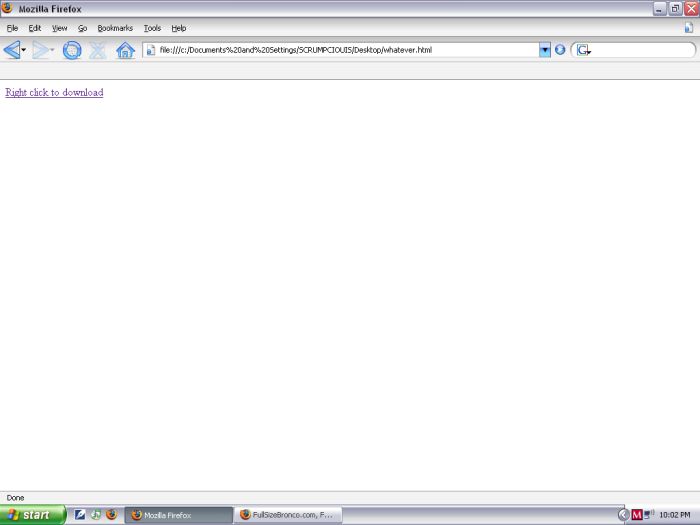This screenshot has width=700, height=525.
Task: Launch the first quick launch icon
Action: (x=80, y=515)
